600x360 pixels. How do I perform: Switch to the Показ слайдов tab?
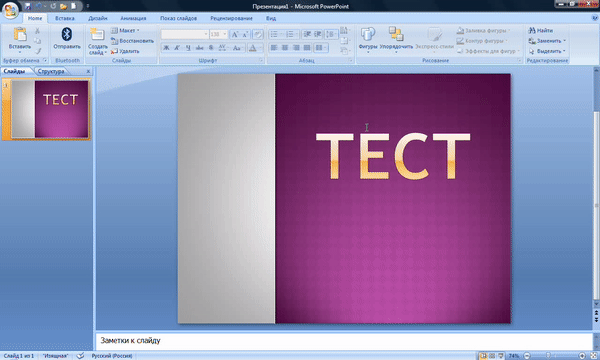pyautogui.click(x=178, y=18)
